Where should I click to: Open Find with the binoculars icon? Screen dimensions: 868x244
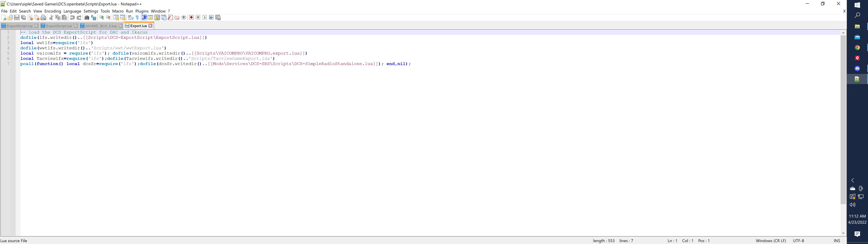[87, 17]
